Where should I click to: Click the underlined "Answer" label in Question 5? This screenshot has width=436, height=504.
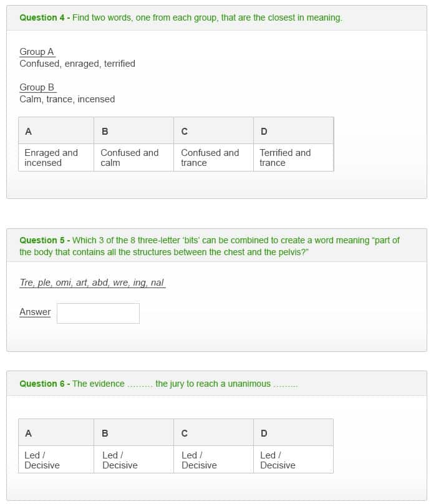[35, 312]
